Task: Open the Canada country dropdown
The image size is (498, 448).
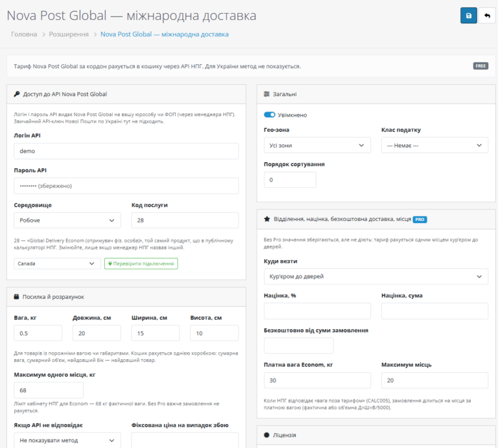Action: [x=57, y=263]
